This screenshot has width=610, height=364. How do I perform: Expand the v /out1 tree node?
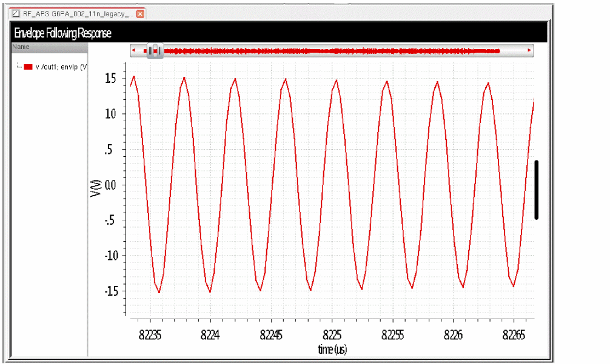18,67
